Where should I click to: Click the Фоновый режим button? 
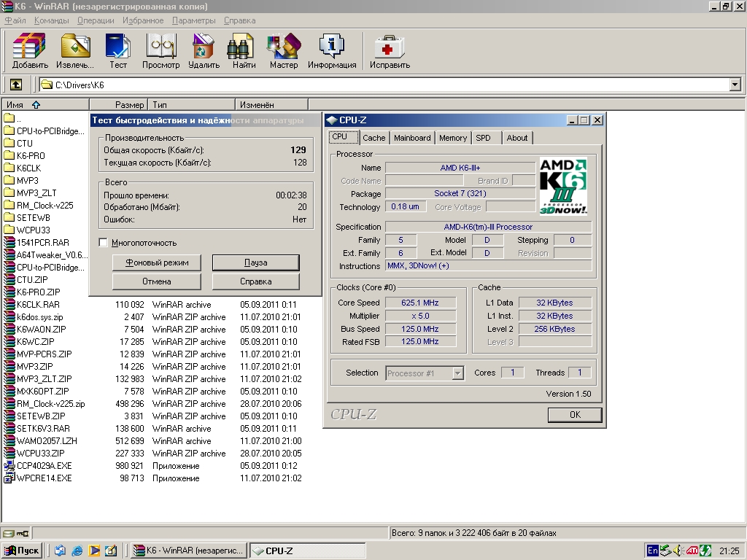point(157,262)
